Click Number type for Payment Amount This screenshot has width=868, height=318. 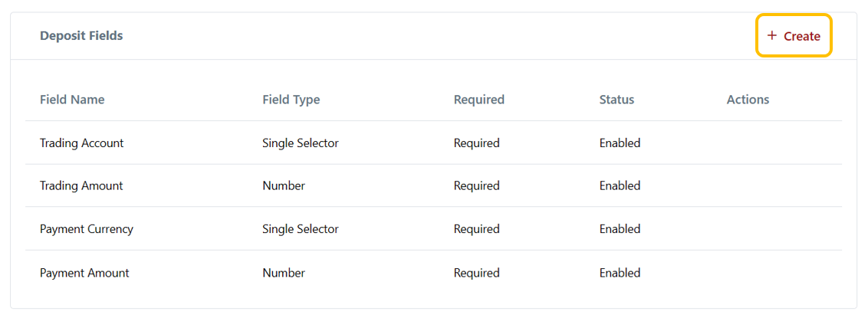pos(283,273)
